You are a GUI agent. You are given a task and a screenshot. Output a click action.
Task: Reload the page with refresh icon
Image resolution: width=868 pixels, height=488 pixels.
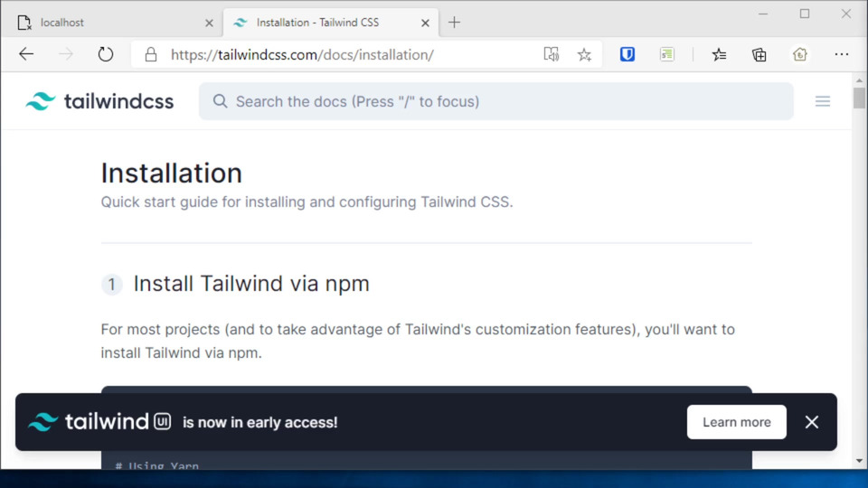(106, 54)
